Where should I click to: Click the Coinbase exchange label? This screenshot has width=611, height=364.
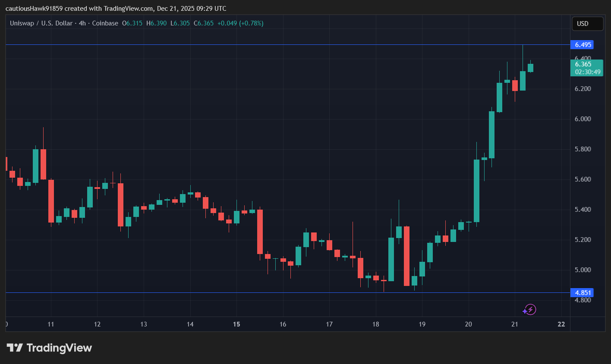(x=105, y=23)
